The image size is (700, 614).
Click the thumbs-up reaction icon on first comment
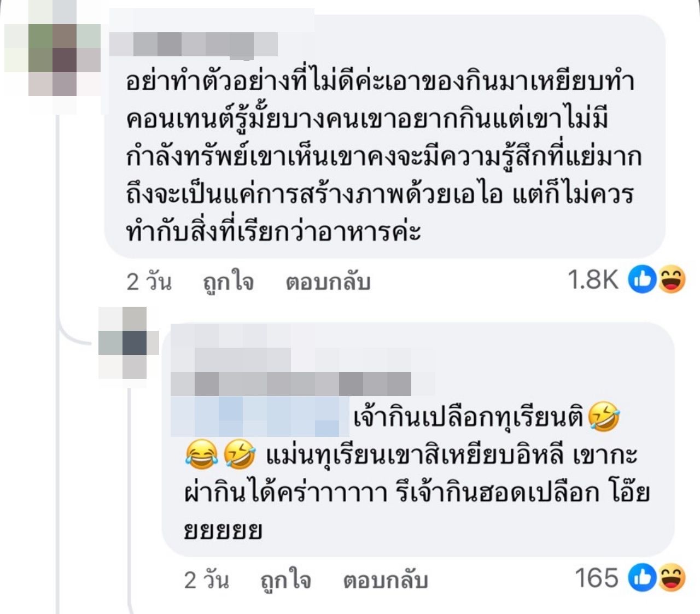(642, 279)
